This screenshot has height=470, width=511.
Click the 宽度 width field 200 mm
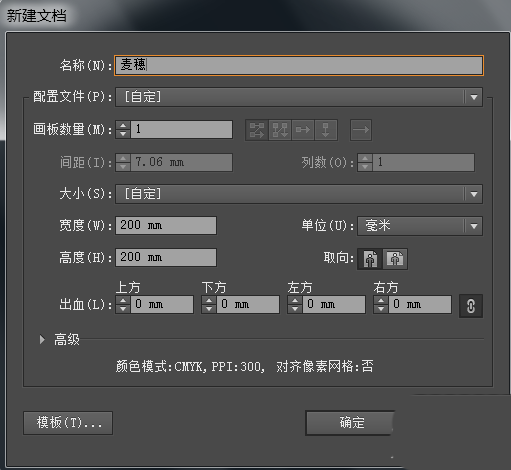166,225
